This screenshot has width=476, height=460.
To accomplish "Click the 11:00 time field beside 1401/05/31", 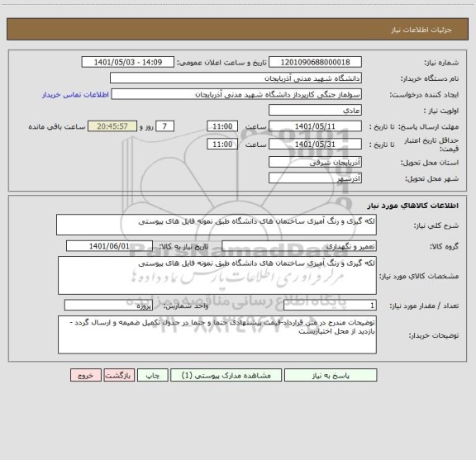I will point(222,145).
